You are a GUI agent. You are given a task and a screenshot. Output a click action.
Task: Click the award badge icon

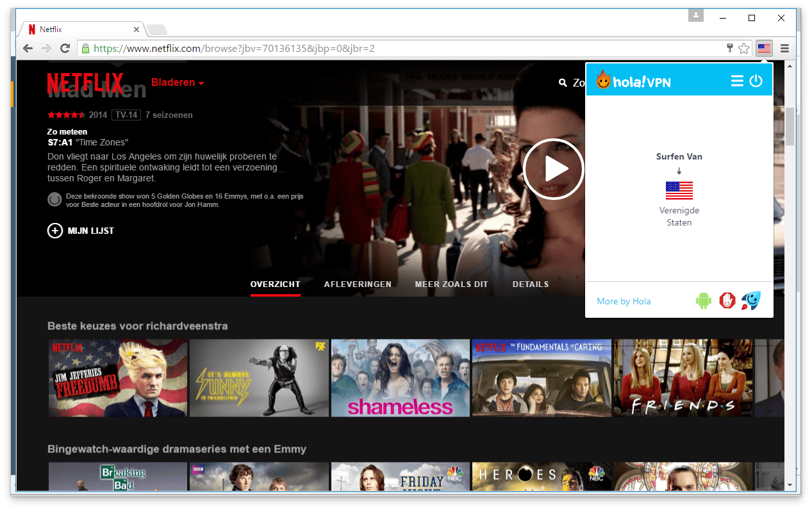pyautogui.click(x=54, y=200)
